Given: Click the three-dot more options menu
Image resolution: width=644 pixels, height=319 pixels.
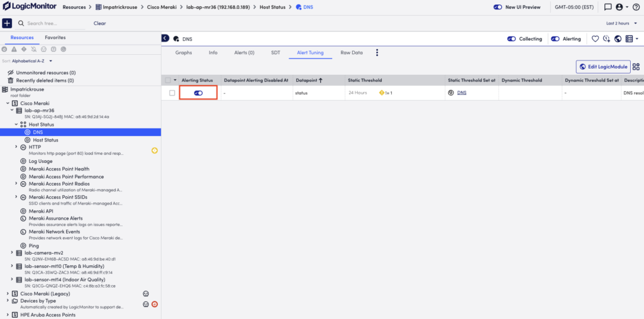Looking at the screenshot, I should 377,53.
